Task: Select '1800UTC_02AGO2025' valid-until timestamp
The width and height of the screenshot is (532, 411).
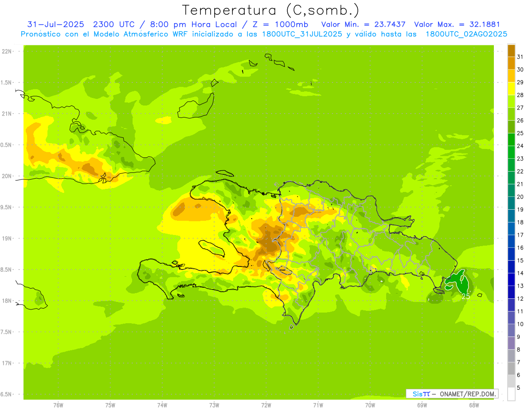Action: [x=466, y=34]
